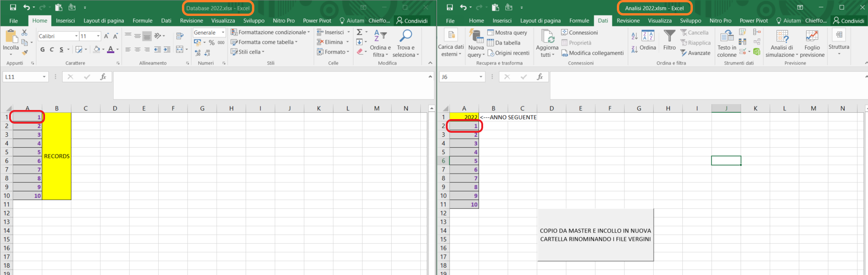
Task: Click the Copy icon in Appunti group
Action: 25,42
